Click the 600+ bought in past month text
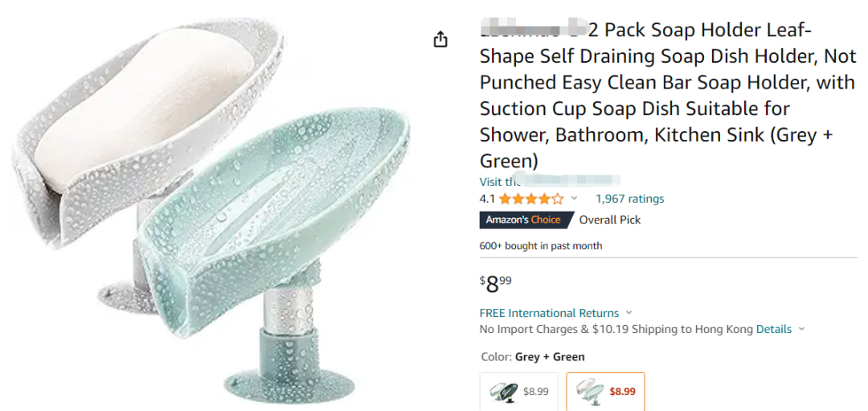Screen dimensions: 868x411 [x=540, y=245]
